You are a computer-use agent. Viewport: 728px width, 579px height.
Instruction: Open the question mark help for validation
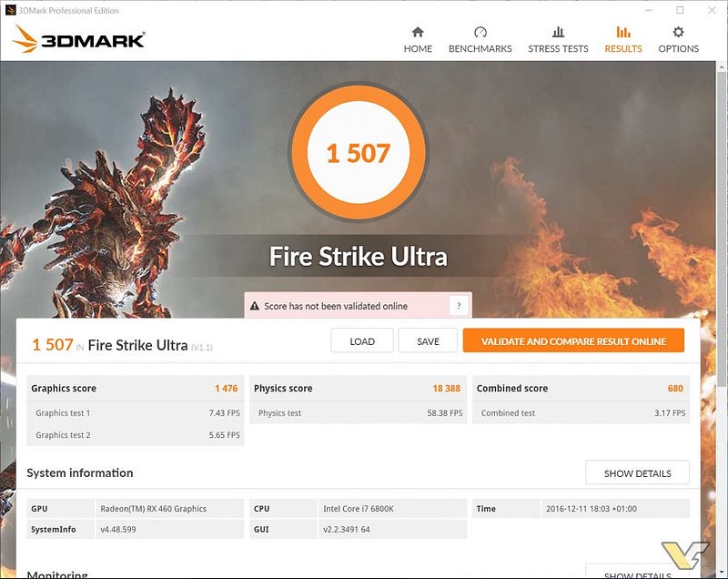(459, 306)
